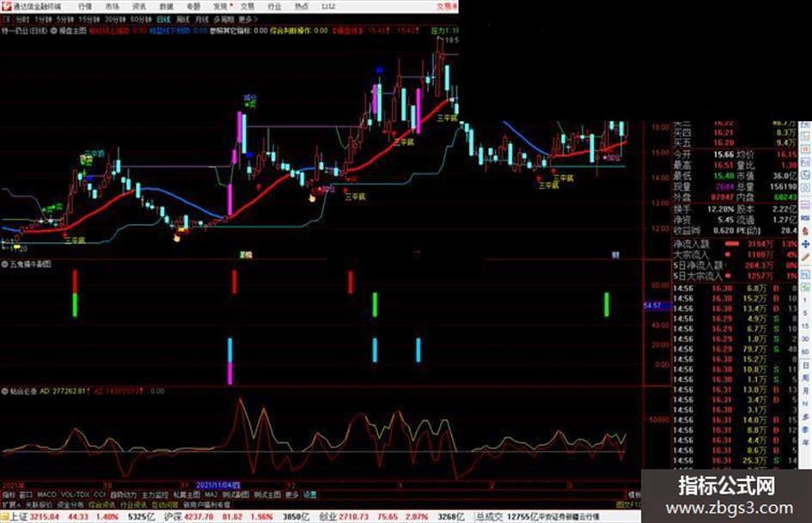Click the highlighted 2021/11/04 date marker
812x523 pixels.
(x=217, y=486)
